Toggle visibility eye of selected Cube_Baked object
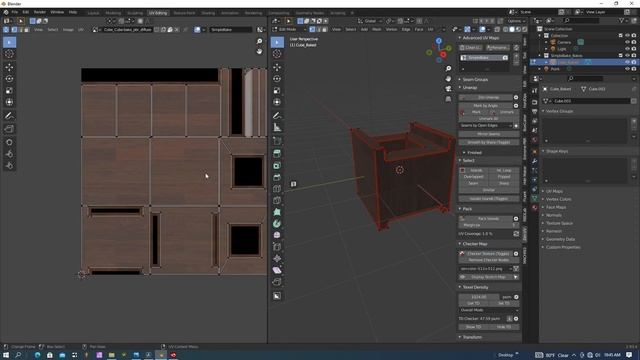This screenshot has height=360, width=640. (627, 62)
